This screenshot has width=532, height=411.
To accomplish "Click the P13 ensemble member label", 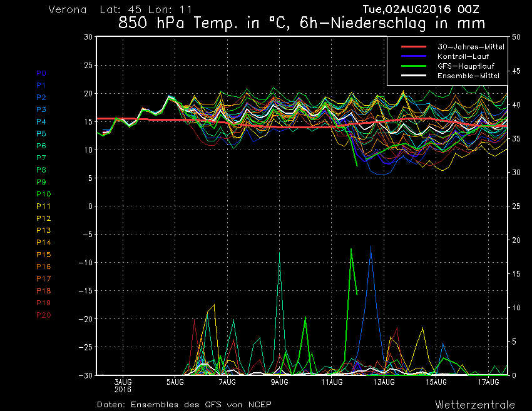I will click(43, 230).
